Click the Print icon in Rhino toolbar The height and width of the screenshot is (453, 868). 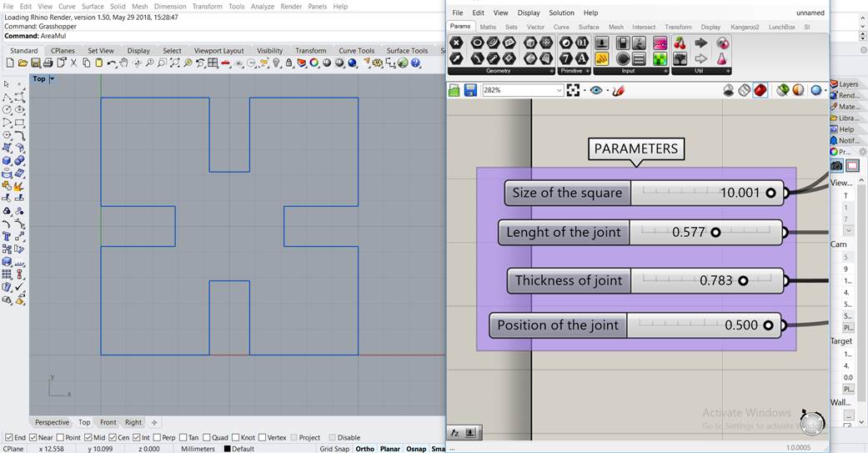[x=48, y=63]
